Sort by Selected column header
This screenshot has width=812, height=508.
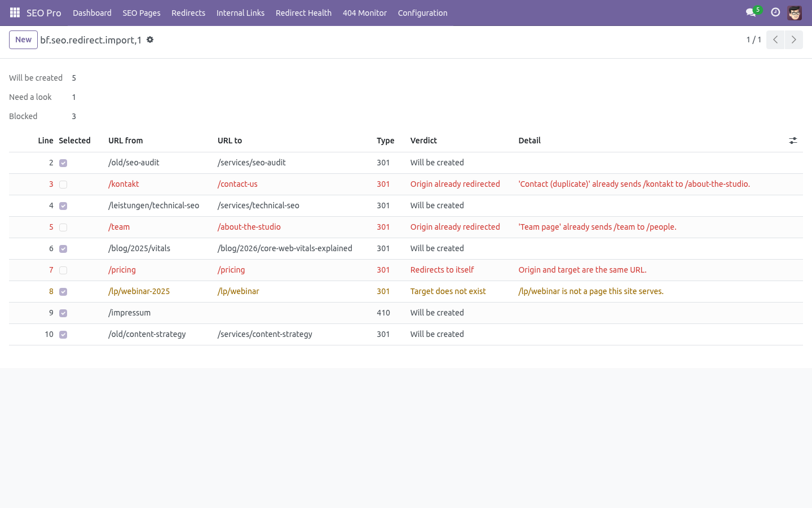[74, 141]
